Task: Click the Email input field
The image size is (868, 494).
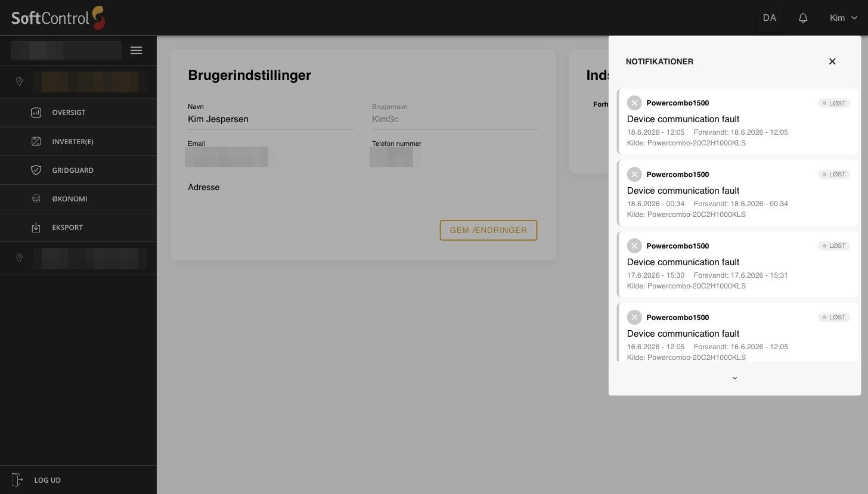Action: pyautogui.click(x=271, y=157)
